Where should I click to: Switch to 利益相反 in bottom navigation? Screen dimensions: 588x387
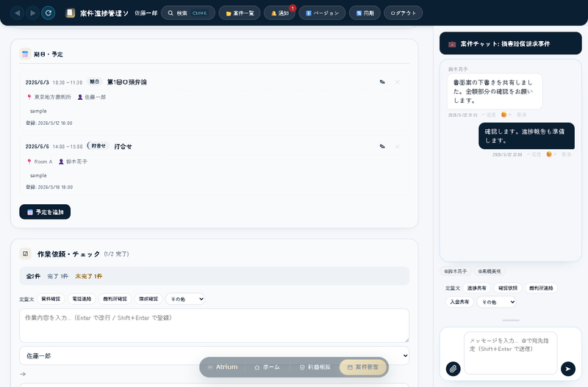tap(315, 367)
